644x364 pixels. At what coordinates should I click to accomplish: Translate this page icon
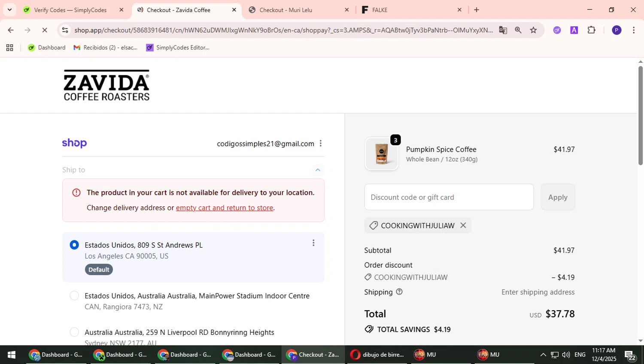click(503, 30)
